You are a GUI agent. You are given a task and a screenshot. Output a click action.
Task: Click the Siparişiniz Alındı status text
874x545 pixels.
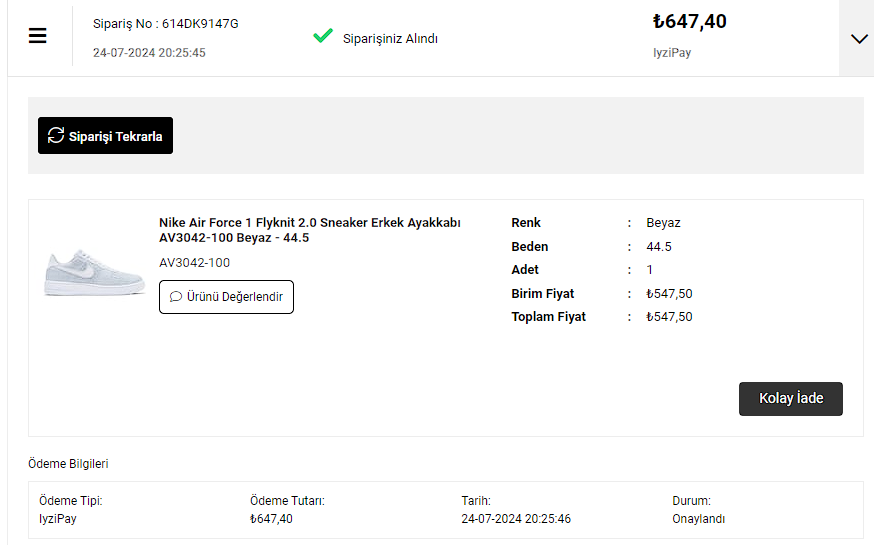click(390, 39)
